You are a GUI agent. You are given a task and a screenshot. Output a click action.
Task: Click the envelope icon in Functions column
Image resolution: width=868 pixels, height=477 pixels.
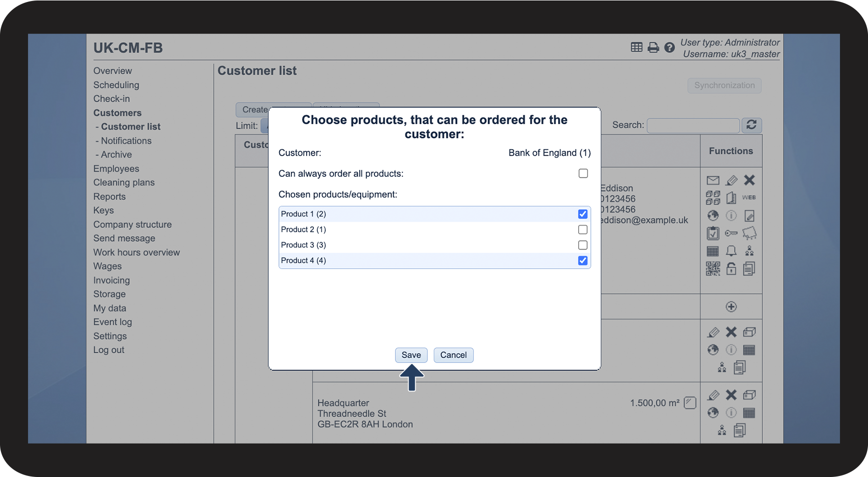point(713,180)
